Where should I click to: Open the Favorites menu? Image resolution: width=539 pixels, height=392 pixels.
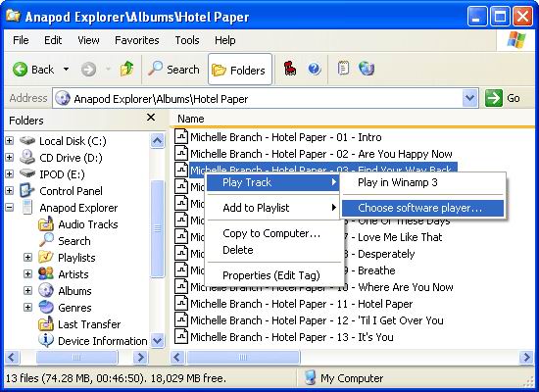(x=137, y=40)
